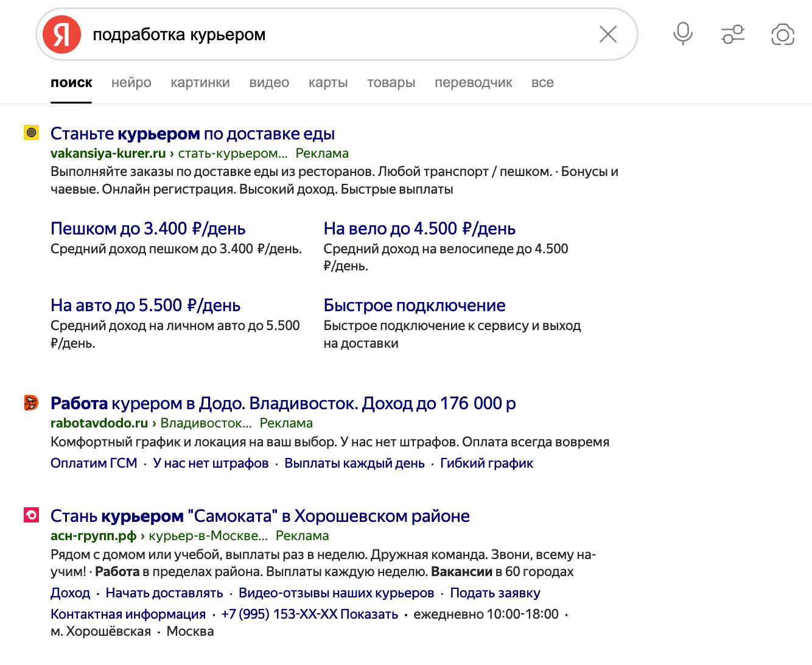Show the phone number +7 (995) 153-XX-XX
The image size is (812, 665).
[309, 614]
